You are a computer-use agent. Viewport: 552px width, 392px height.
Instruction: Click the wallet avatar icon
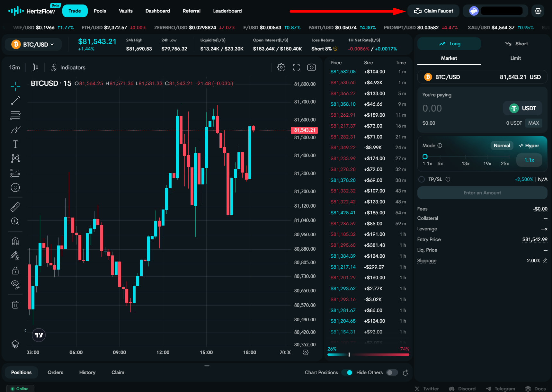[x=474, y=11]
